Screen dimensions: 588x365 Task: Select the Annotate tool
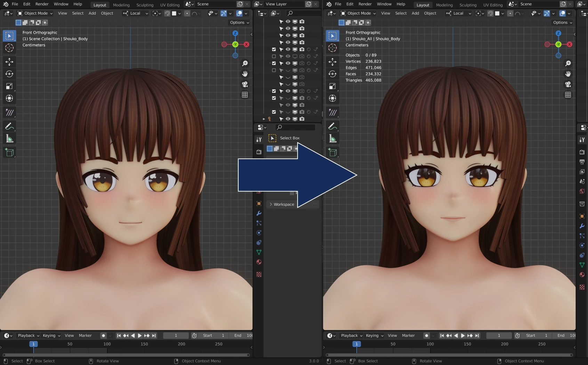9,126
